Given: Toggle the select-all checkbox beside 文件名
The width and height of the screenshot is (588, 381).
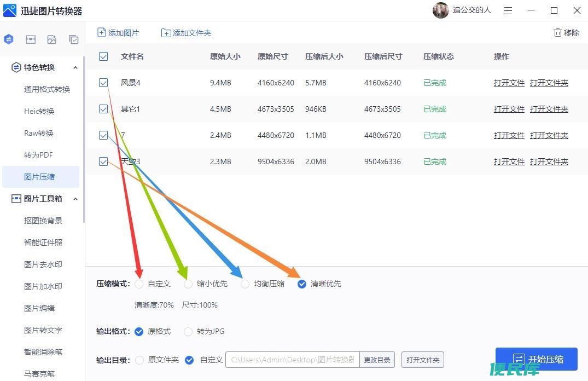Looking at the screenshot, I should point(103,56).
